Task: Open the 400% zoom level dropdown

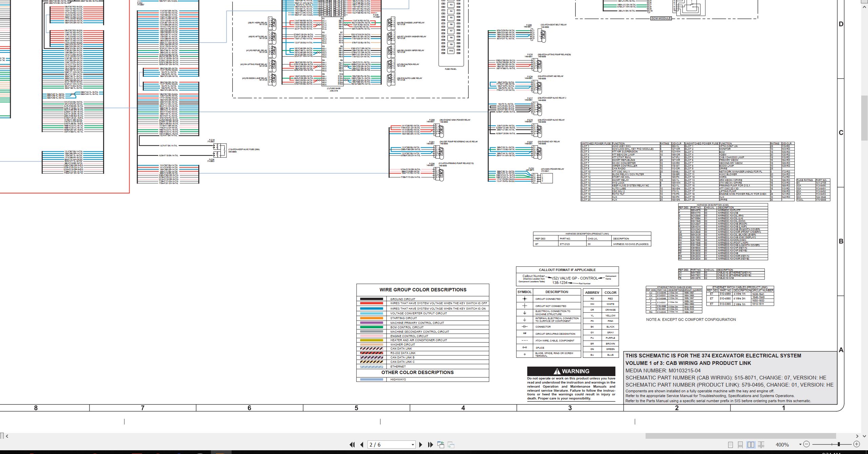Action: point(800,445)
